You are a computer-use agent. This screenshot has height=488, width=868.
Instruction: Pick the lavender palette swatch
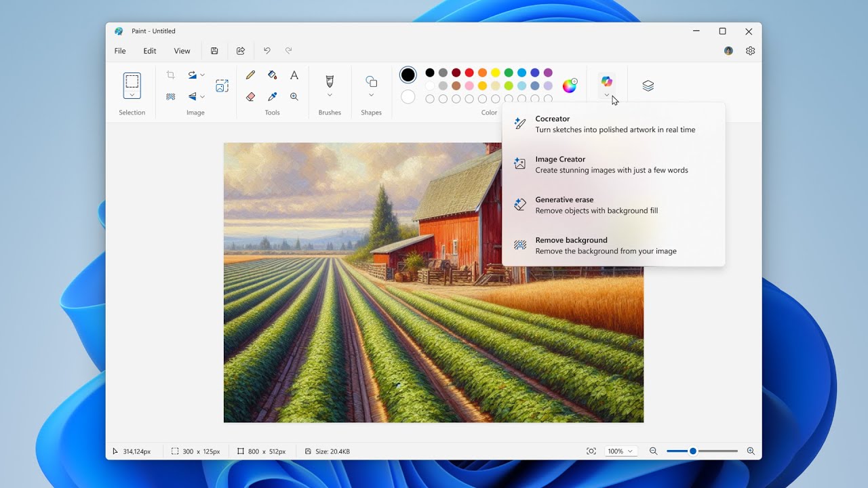tap(548, 86)
